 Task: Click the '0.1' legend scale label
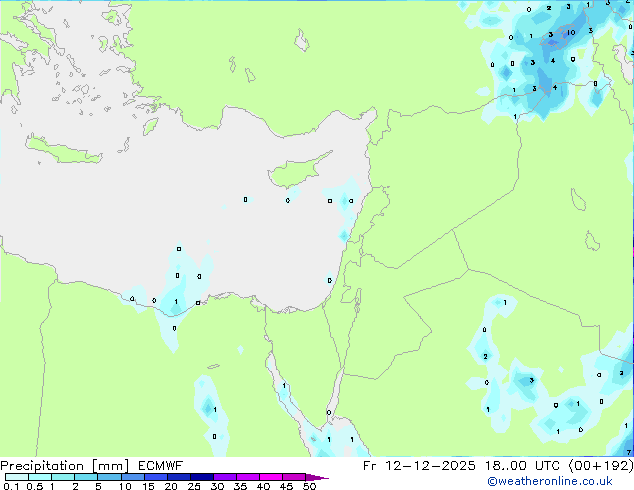pos(11,486)
